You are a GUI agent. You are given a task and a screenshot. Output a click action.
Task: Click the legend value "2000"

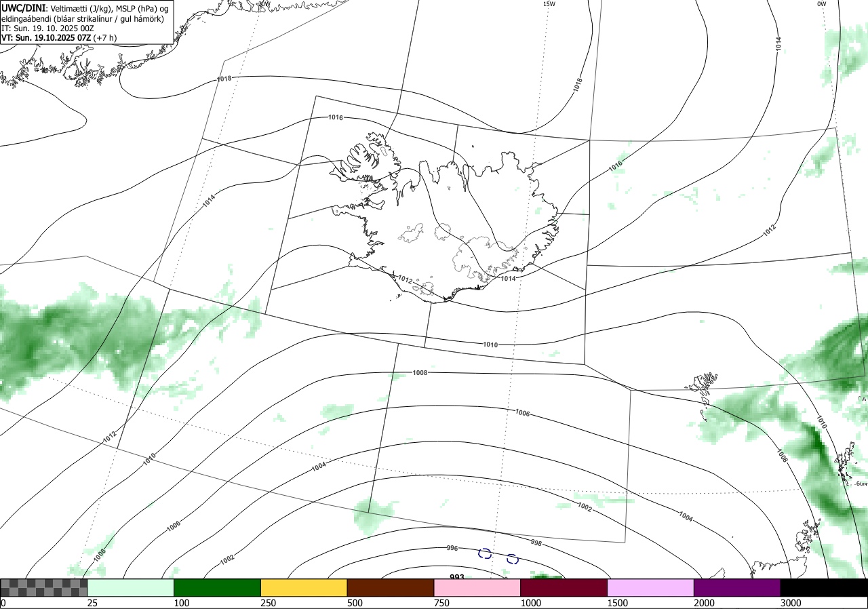704,603
